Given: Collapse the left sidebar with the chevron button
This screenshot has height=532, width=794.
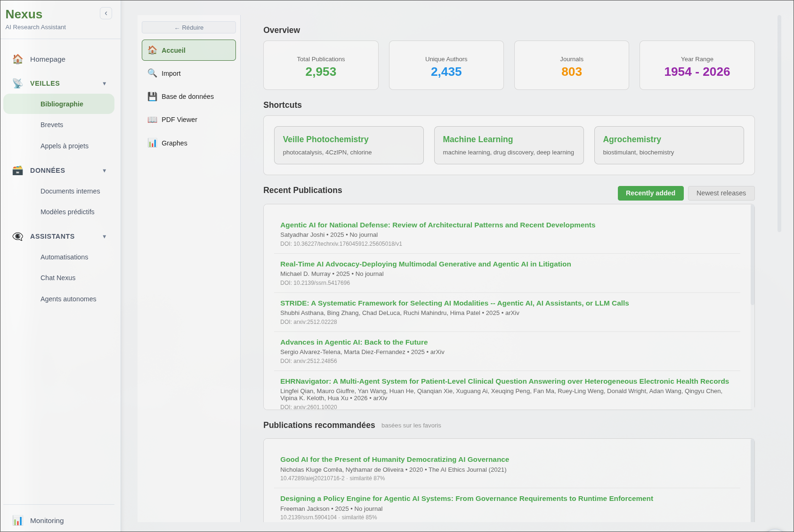Looking at the screenshot, I should (106, 13).
